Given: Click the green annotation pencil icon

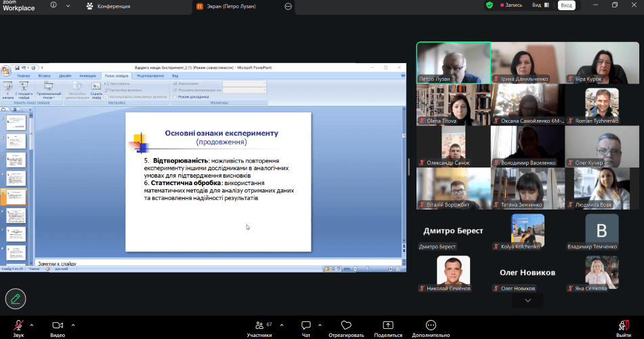Looking at the screenshot, I should pos(15,298).
